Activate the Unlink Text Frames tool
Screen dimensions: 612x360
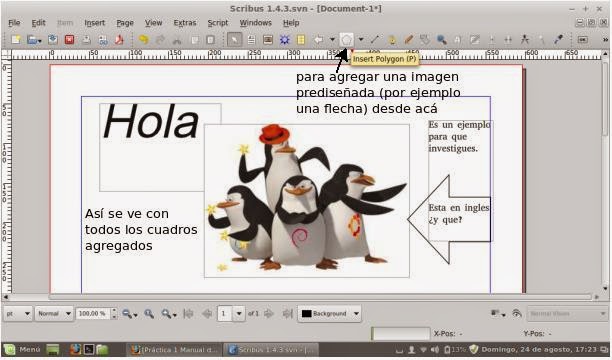pos(508,39)
